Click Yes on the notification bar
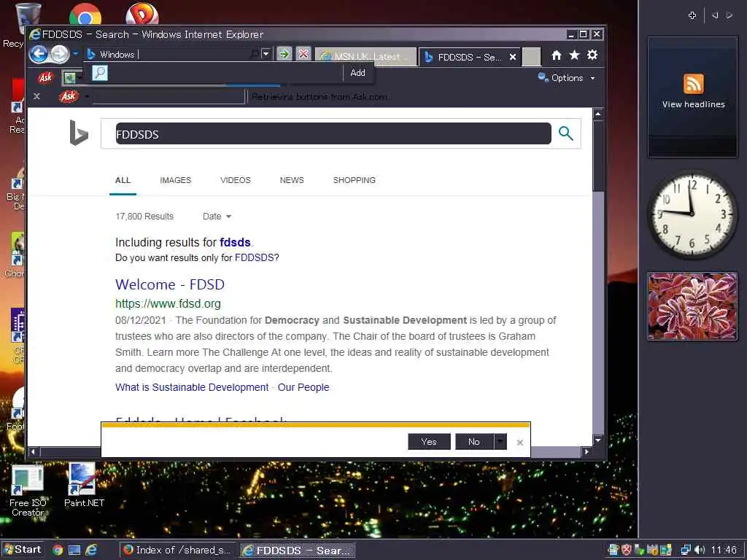Image resolution: width=747 pixels, height=560 pixels. pyautogui.click(x=429, y=442)
